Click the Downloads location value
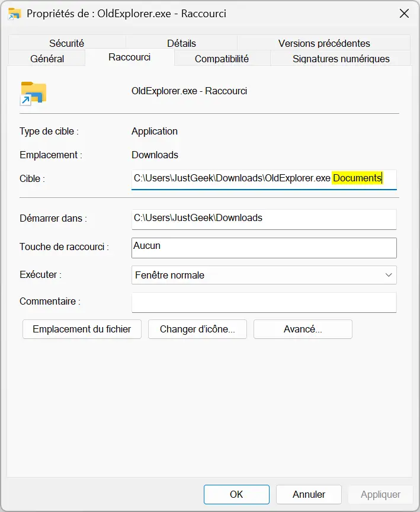Viewport: 420px width, 512px height. click(155, 155)
